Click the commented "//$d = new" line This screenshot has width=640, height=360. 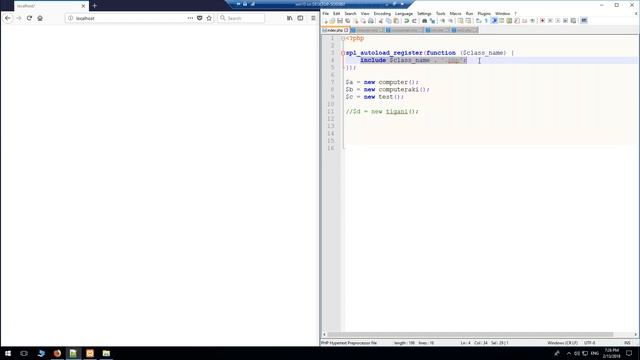click(x=382, y=111)
